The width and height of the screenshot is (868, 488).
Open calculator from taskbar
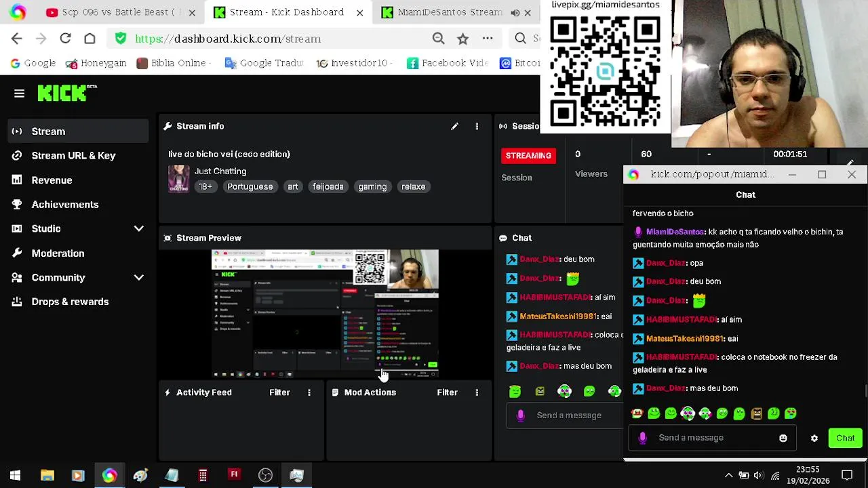(203, 475)
